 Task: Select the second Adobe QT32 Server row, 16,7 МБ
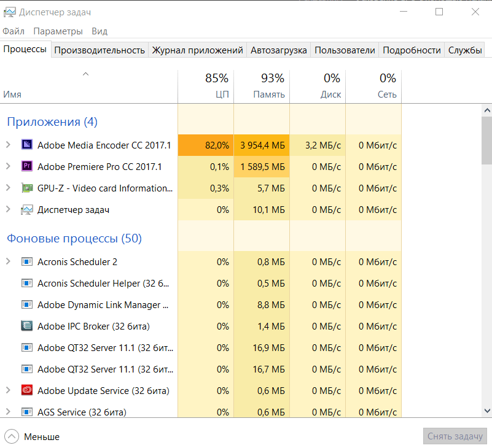(x=201, y=369)
